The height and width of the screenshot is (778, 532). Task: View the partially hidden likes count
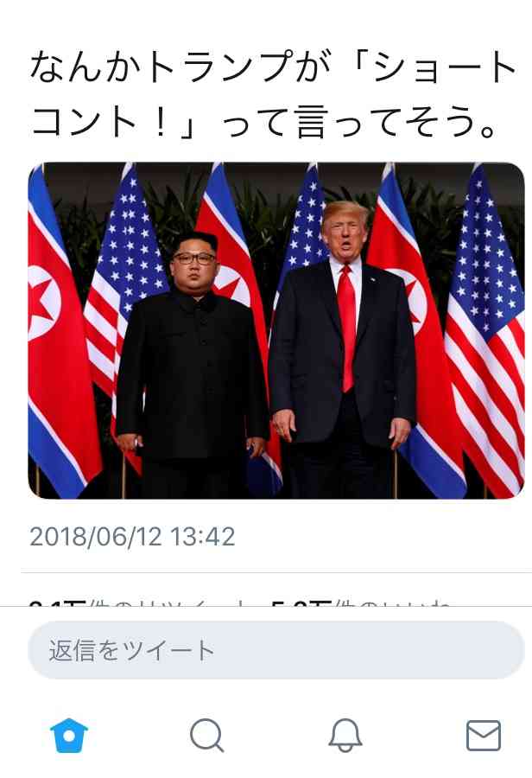[x=360, y=603]
